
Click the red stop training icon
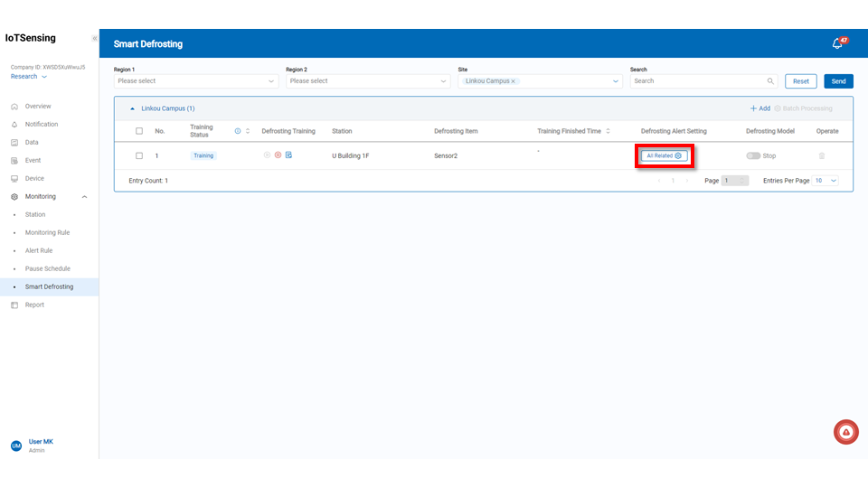[x=278, y=155]
